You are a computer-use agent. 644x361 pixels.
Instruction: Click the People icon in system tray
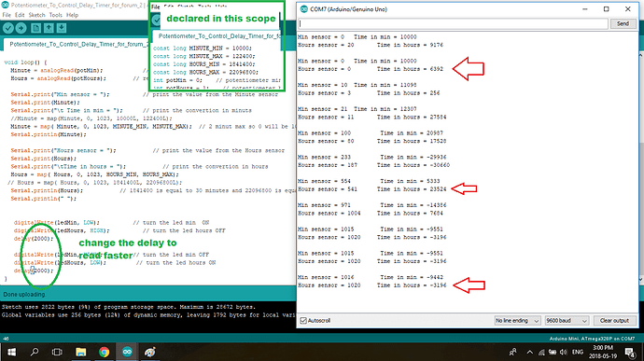pyautogui.click(x=513, y=352)
